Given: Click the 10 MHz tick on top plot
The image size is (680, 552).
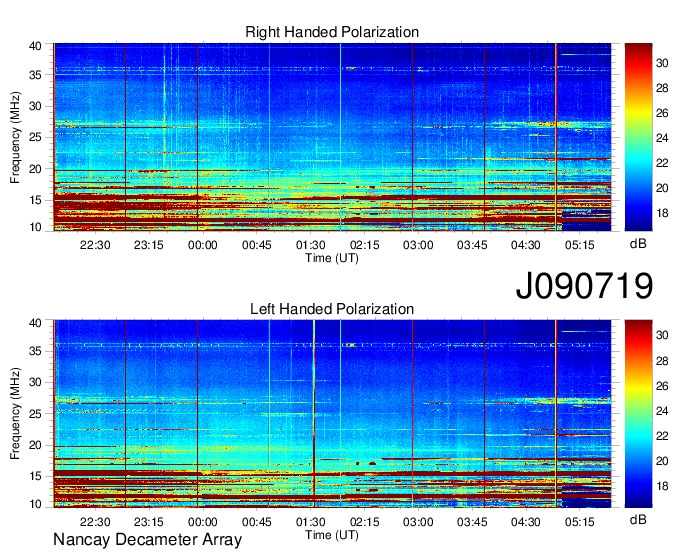Looking at the screenshot, I should (x=35, y=227).
